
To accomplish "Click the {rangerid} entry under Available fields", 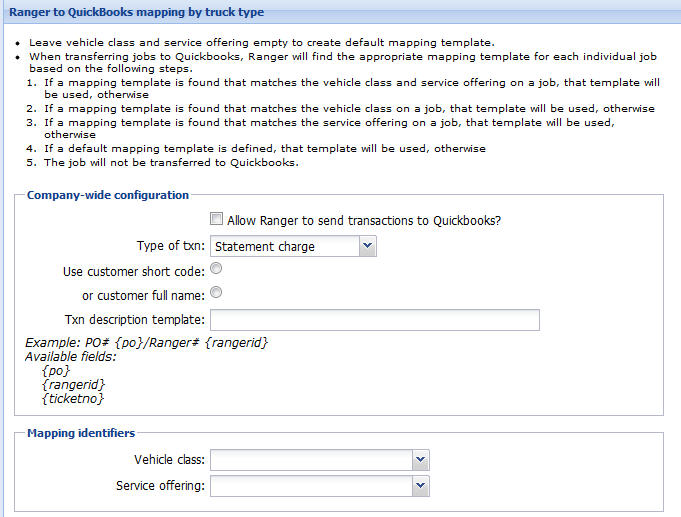I will coord(73,384).
